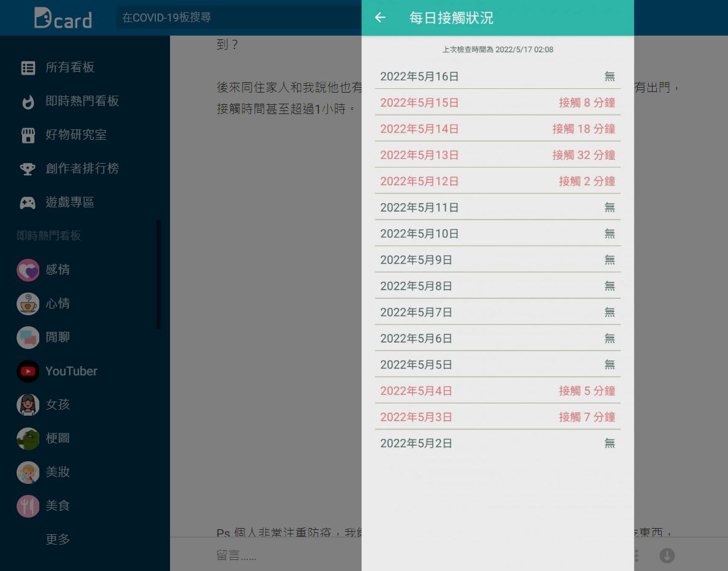Click 接觸 18 分鐘 value
This screenshot has width=728, height=571.
click(x=584, y=128)
